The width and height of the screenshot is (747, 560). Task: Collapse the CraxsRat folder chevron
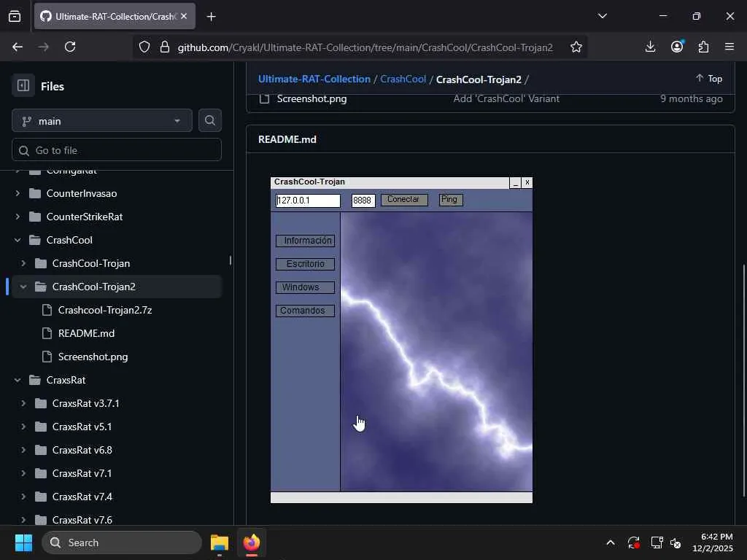point(18,380)
